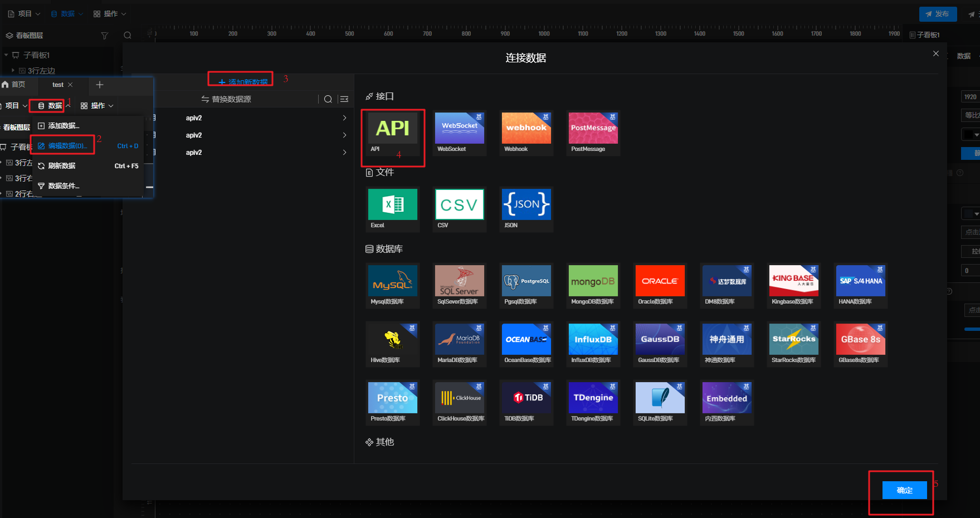The width and height of the screenshot is (980, 518).
Task: Click 替换数据源 button
Action: (x=226, y=99)
